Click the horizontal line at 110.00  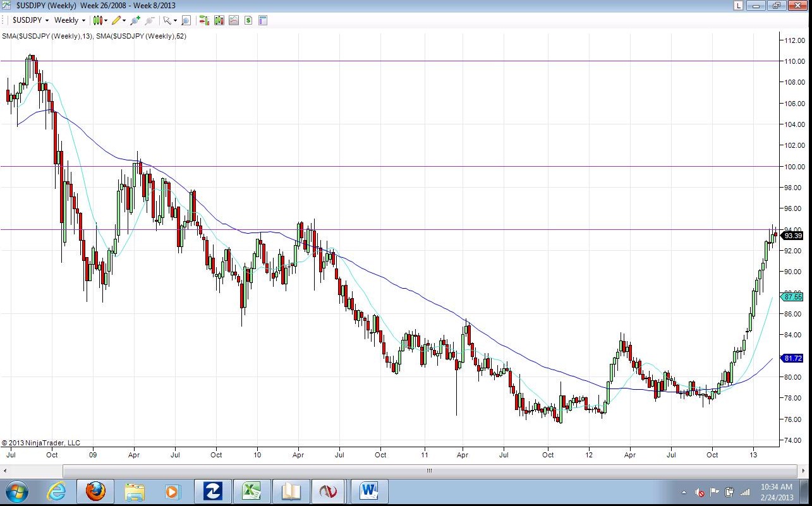pyautogui.click(x=389, y=61)
